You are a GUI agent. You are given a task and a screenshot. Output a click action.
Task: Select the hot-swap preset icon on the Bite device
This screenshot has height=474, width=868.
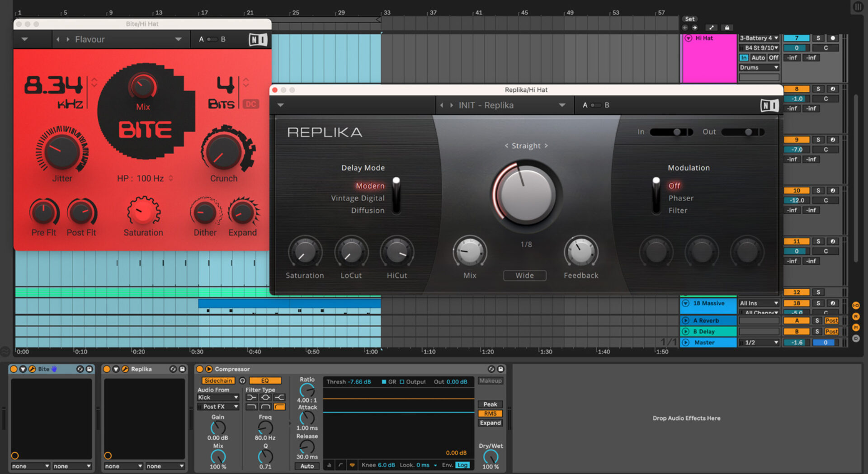pyautogui.click(x=80, y=370)
